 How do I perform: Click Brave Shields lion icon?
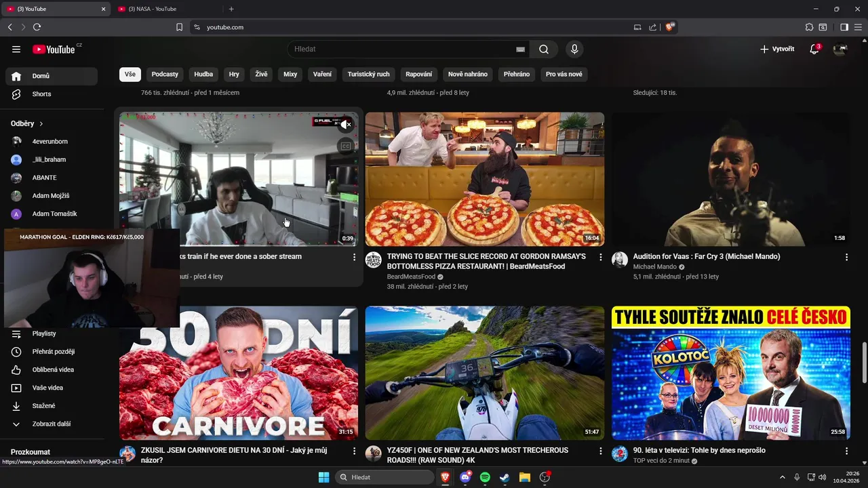tap(670, 27)
